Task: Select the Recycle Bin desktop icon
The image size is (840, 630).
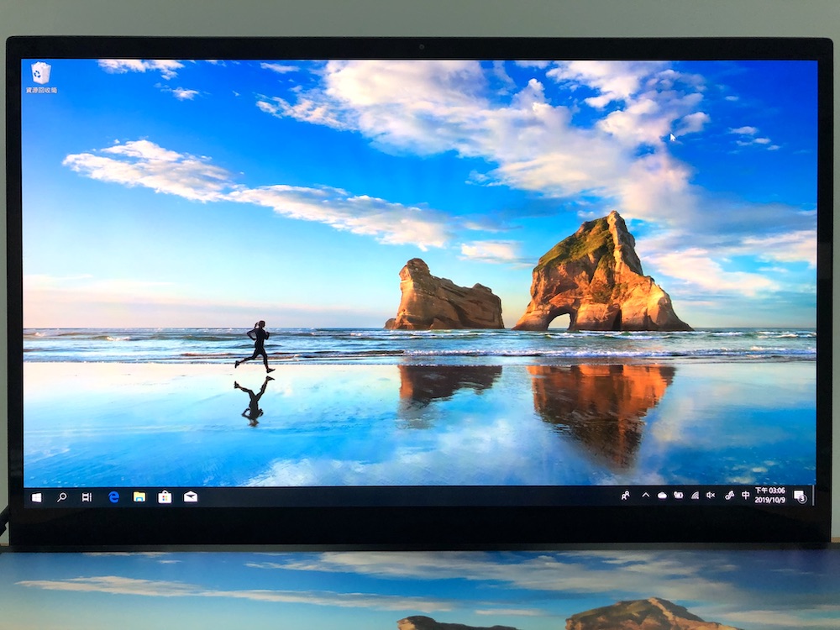Action: coord(41,77)
